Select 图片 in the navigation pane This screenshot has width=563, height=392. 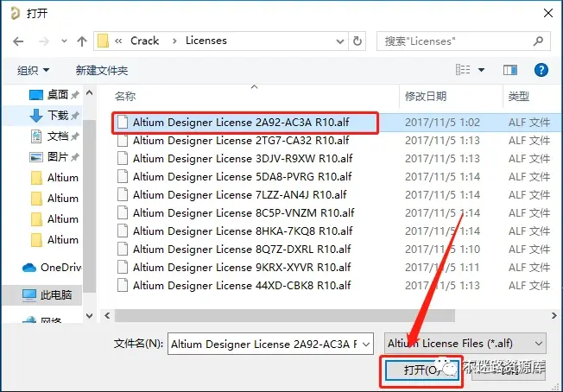(x=58, y=157)
